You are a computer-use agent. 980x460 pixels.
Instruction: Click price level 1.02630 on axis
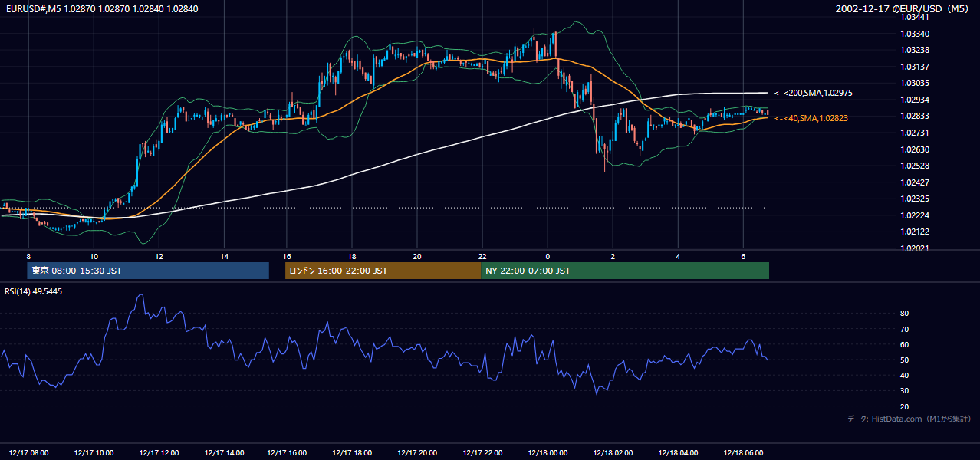[915, 149]
